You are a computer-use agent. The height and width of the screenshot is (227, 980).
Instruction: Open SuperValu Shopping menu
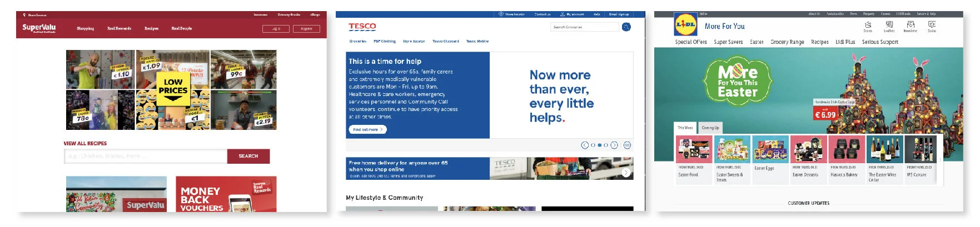[85, 28]
